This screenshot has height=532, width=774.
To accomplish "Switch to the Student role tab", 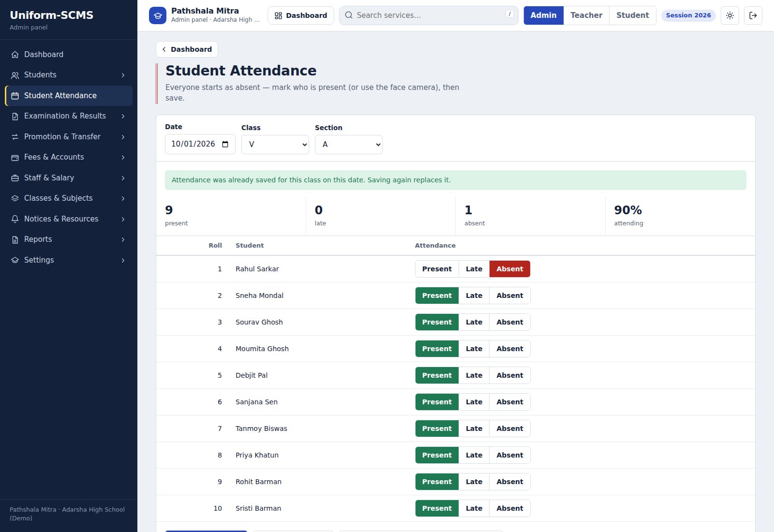I will (x=632, y=15).
